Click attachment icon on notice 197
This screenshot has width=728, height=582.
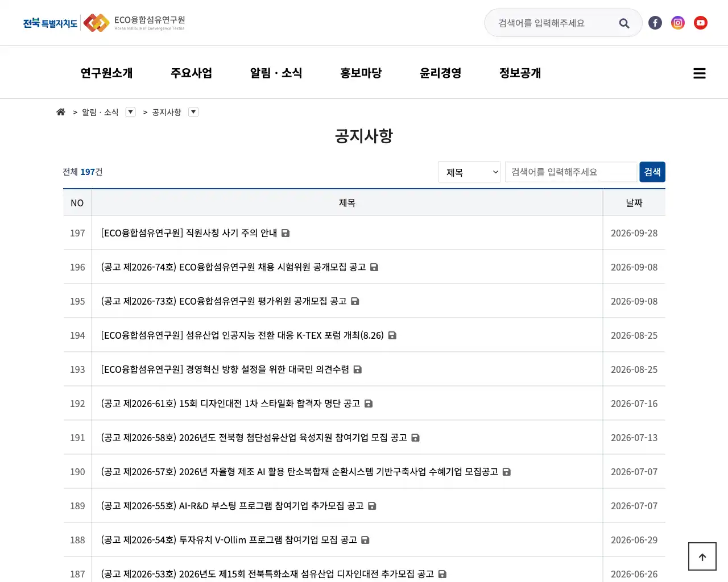[286, 233]
